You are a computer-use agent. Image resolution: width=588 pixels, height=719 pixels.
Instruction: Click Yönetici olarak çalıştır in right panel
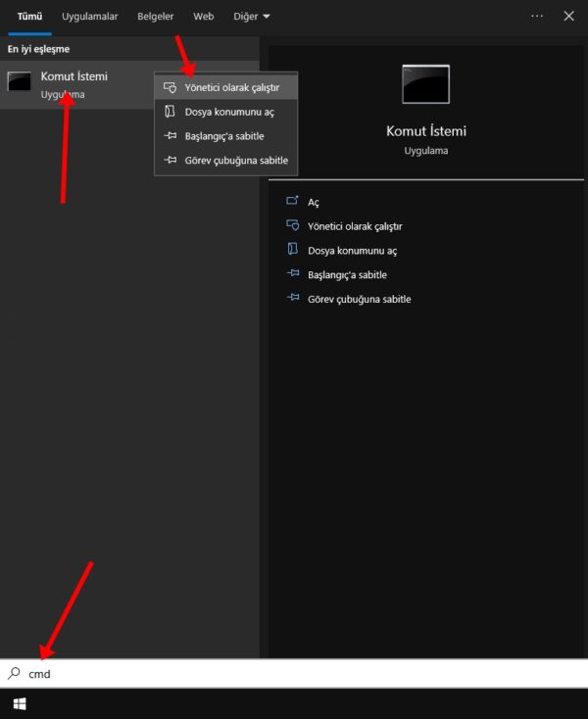click(355, 226)
